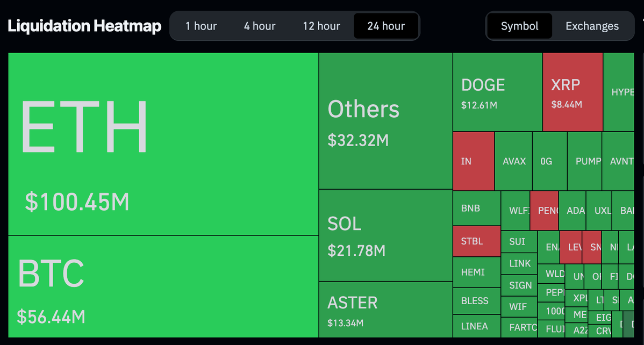
Task: Select the 24 hour timeframe tab
Action: click(x=386, y=26)
